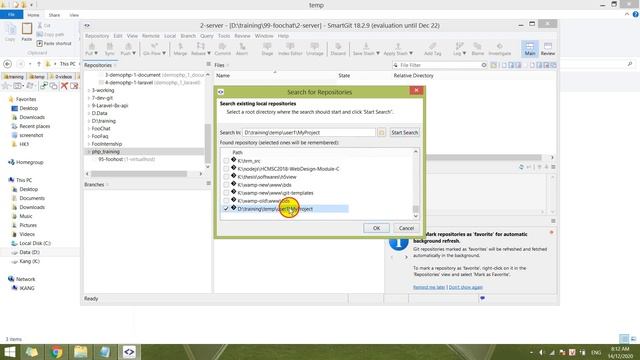The image size is (640, 360).
Task: Expand the D.Data repository group
Action: pos(89,113)
